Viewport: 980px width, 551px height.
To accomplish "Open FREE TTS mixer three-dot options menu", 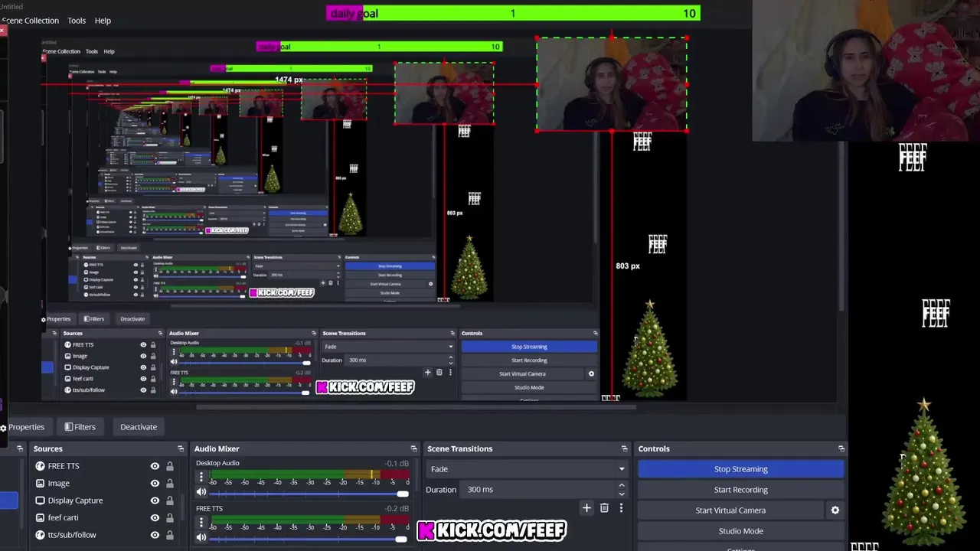I will point(201,522).
